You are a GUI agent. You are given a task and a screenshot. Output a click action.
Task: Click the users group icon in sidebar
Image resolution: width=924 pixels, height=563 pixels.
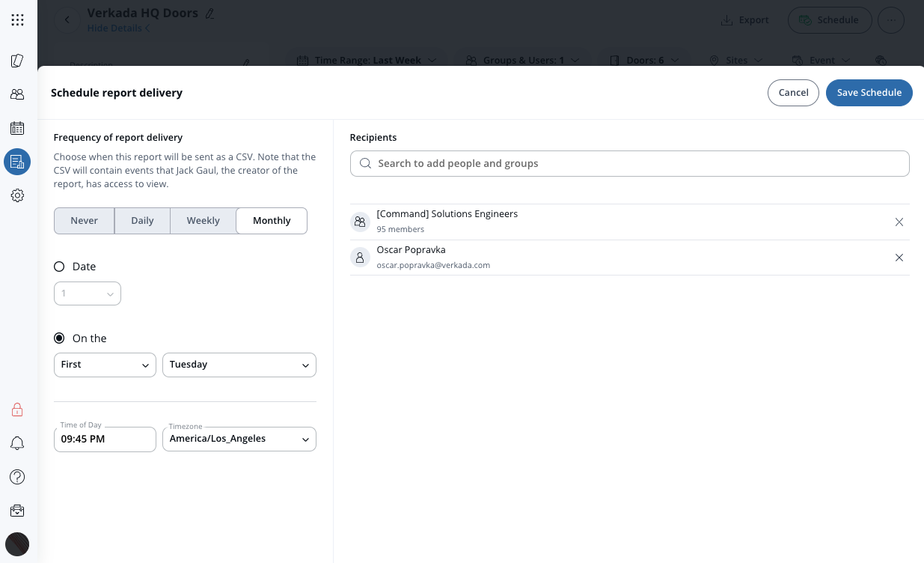point(17,94)
